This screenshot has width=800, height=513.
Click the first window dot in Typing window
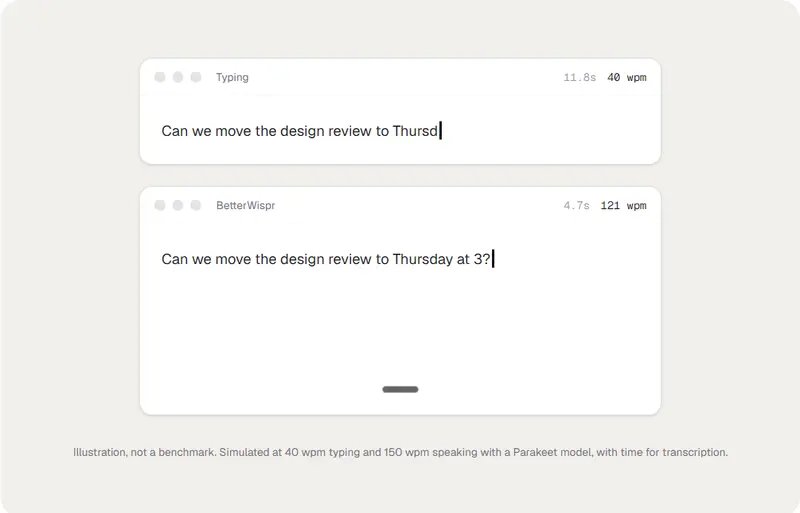pyautogui.click(x=160, y=77)
